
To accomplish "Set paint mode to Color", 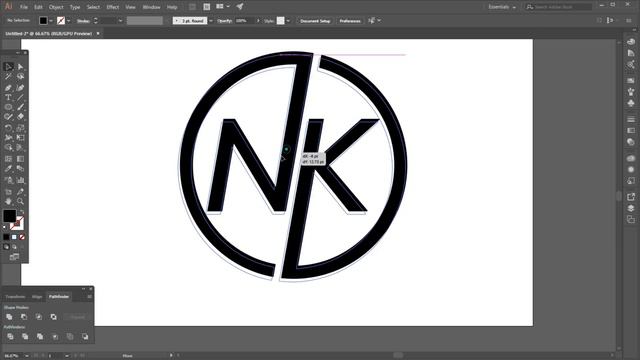I will point(6,237).
